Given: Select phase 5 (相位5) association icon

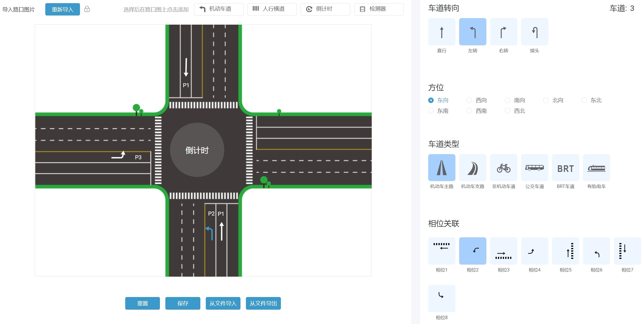Looking at the screenshot, I should click(x=565, y=251).
